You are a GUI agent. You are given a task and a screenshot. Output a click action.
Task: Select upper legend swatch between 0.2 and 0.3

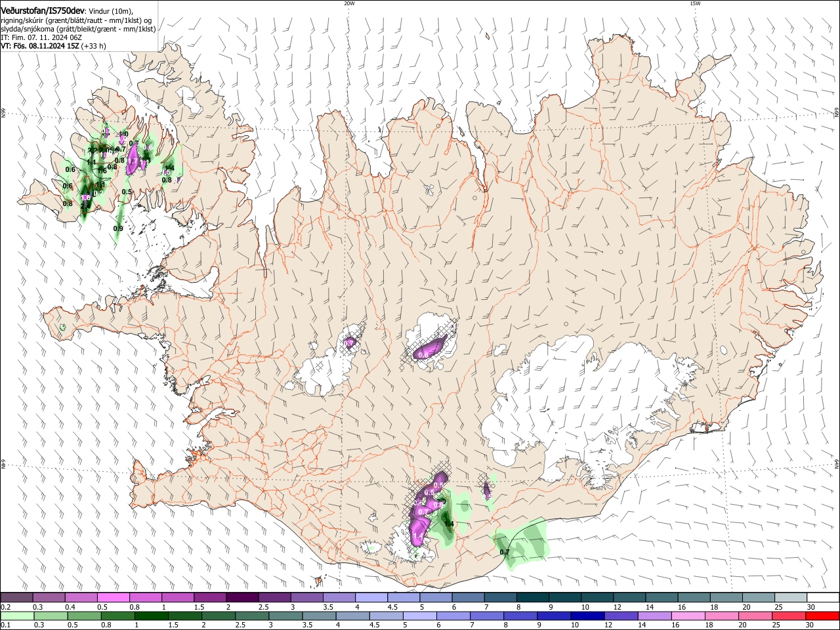pos(16,597)
